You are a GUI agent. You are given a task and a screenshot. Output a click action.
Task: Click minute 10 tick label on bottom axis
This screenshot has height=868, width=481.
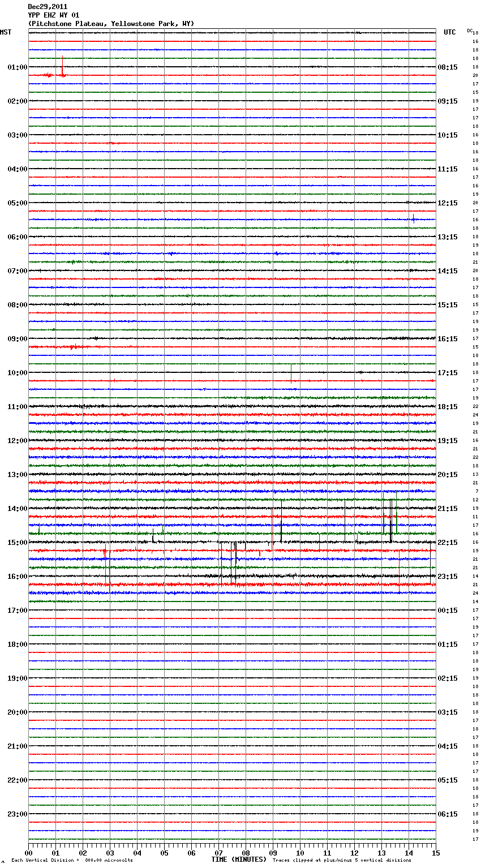tap(300, 853)
